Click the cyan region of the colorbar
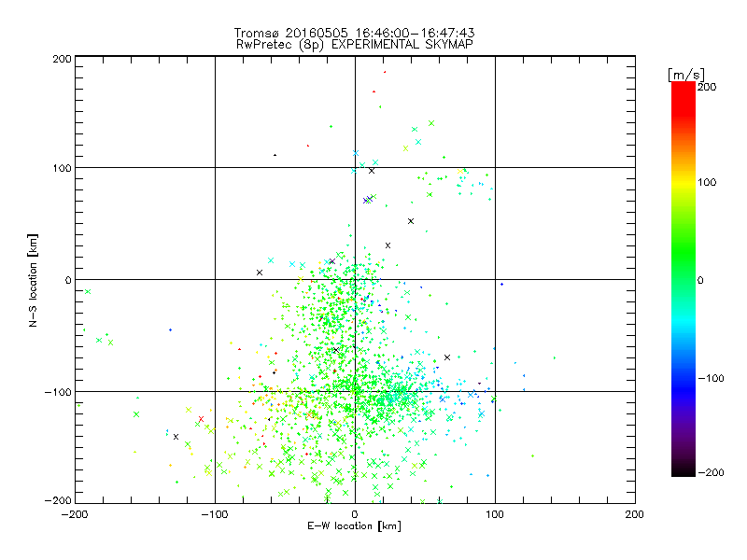 click(684, 321)
